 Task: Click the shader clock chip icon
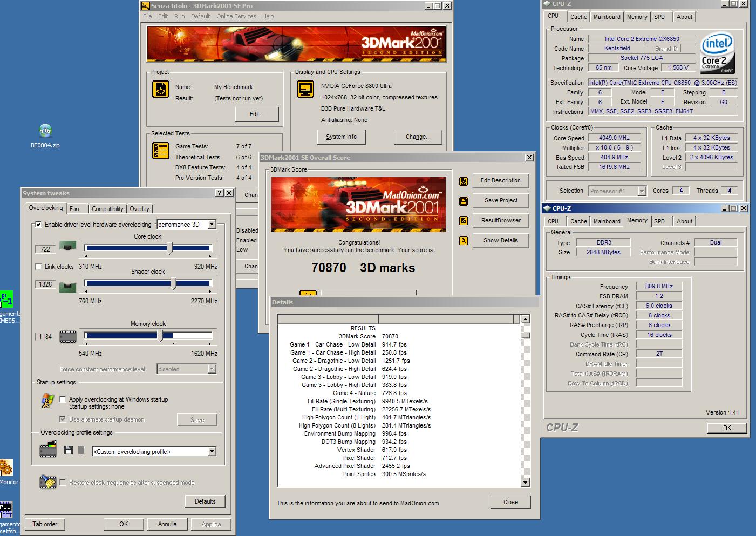coord(67,286)
